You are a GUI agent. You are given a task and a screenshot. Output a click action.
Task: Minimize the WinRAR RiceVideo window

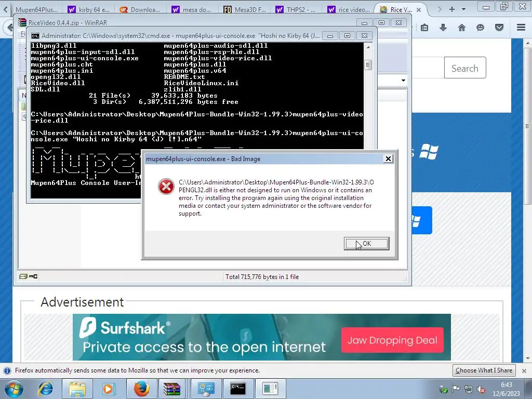(364, 23)
